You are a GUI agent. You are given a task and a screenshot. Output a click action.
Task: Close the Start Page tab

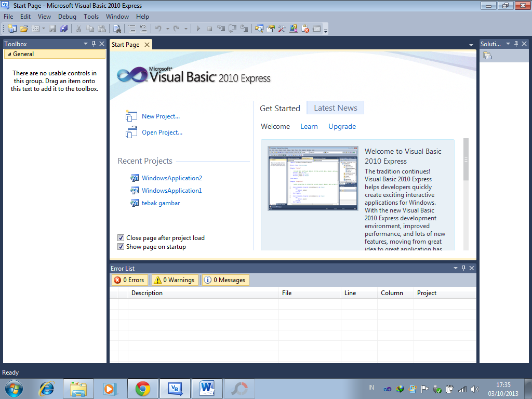click(x=147, y=45)
